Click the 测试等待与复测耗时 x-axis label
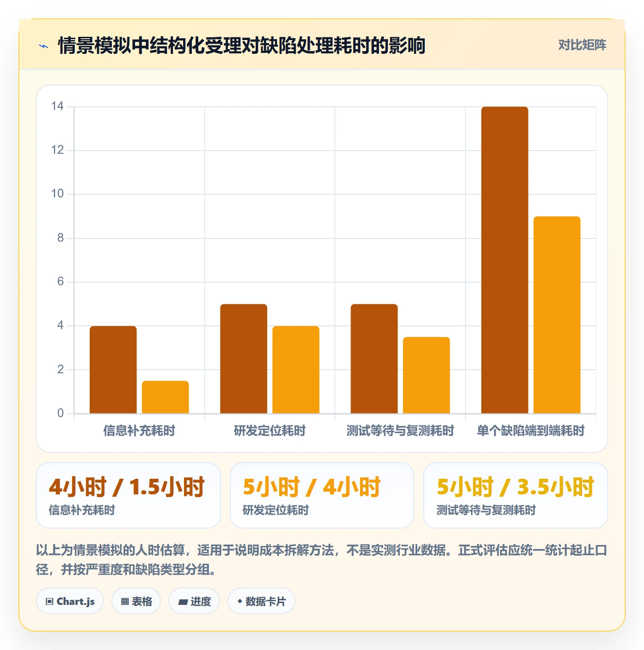This screenshot has height=650, width=644. [x=400, y=431]
